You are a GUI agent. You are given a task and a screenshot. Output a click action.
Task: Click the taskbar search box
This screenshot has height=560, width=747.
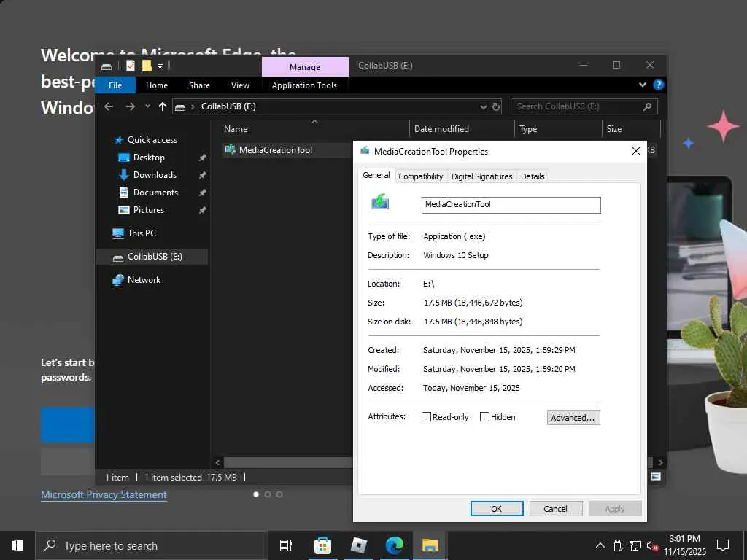151,545
